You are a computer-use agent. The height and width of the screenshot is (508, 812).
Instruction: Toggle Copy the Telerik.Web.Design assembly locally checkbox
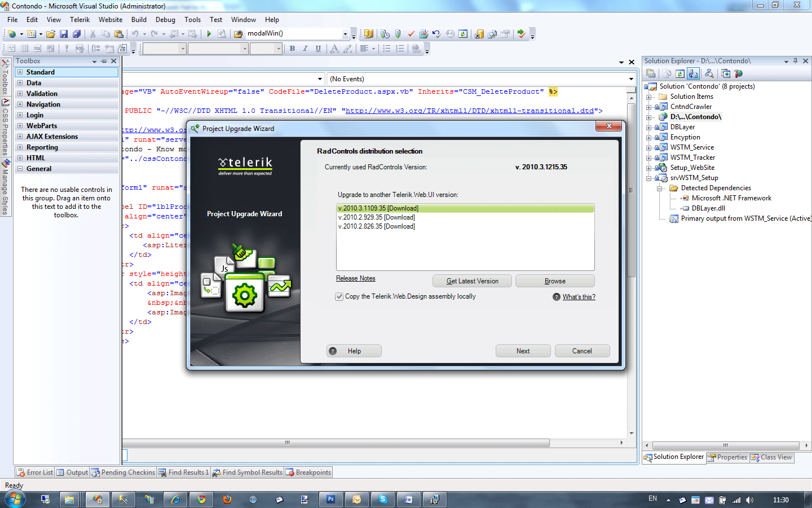pyautogui.click(x=339, y=296)
